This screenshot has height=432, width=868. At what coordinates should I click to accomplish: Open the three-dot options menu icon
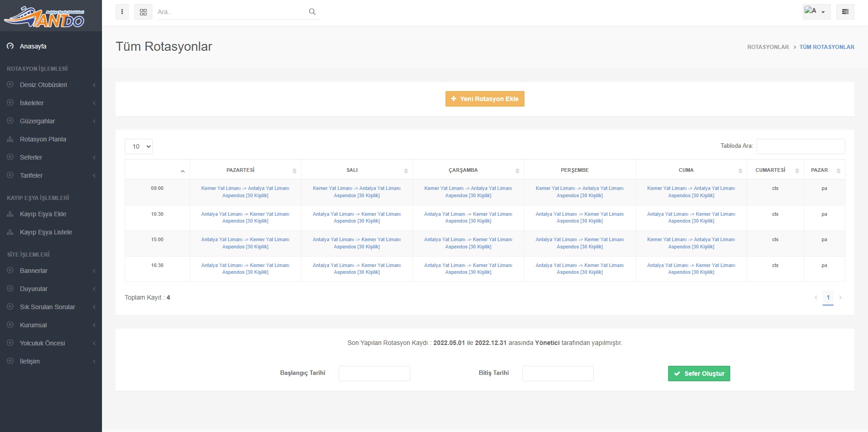click(x=122, y=12)
